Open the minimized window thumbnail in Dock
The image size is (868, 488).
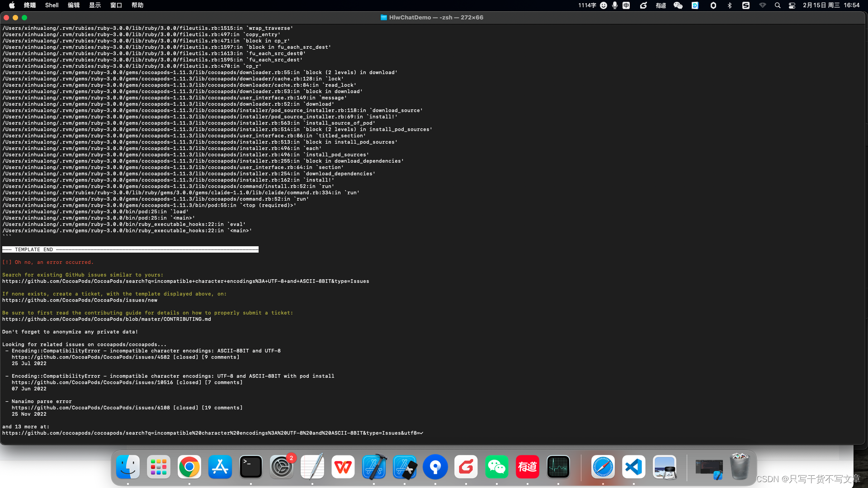click(709, 469)
